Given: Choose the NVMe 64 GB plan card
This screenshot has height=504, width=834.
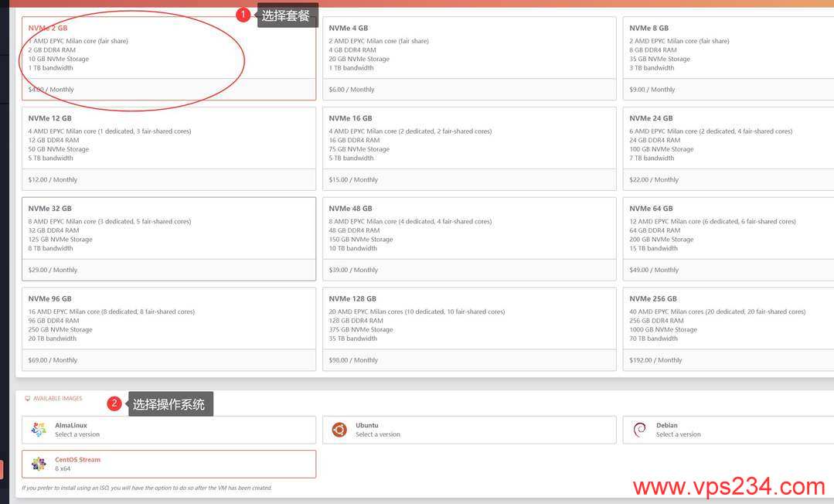Looking at the screenshot, I should (x=727, y=239).
